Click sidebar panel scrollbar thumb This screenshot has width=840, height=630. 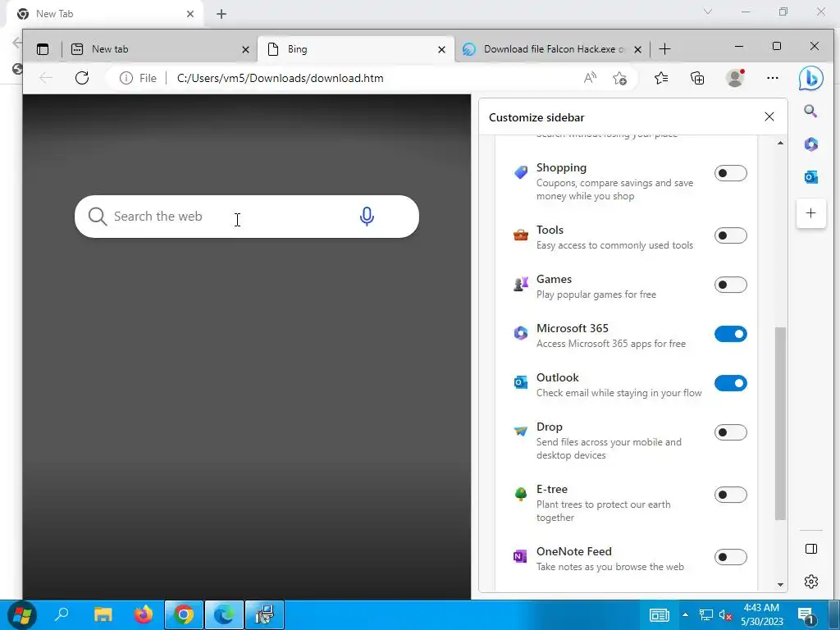pyautogui.click(x=780, y=423)
